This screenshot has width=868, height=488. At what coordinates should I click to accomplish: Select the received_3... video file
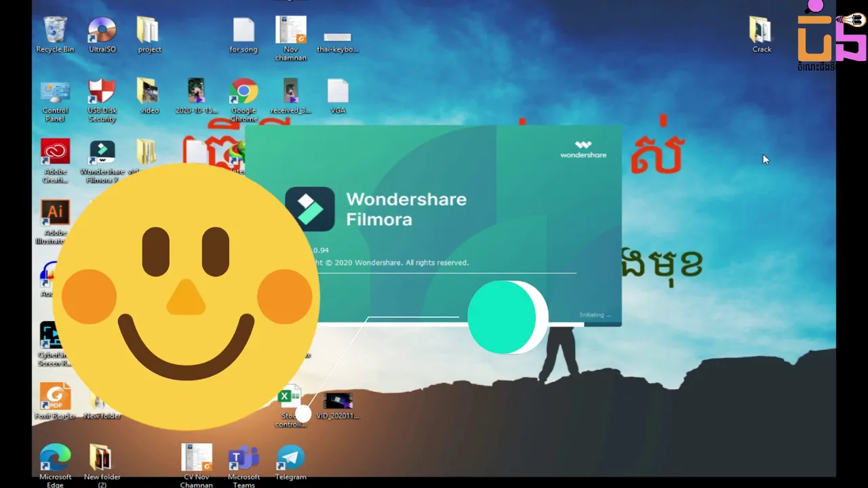click(291, 96)
